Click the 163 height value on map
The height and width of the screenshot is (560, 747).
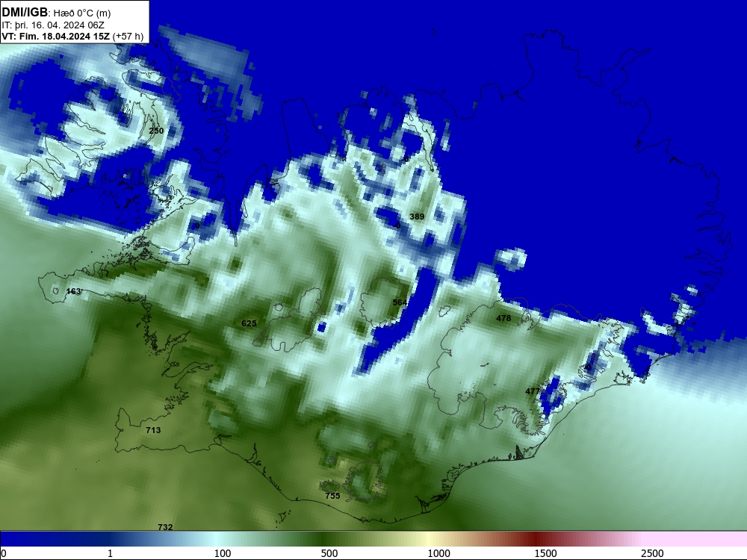[73, 291]
